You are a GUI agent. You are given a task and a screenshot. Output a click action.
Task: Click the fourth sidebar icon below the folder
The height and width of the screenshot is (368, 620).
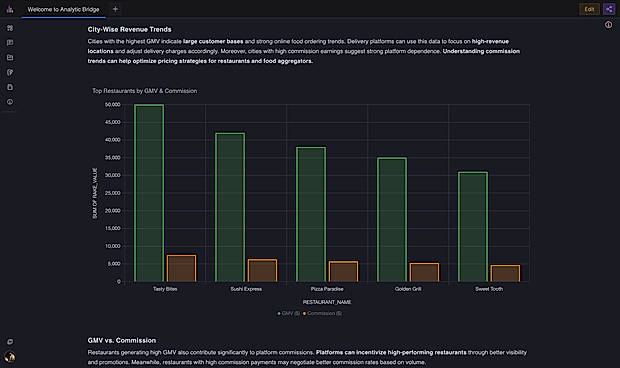click(10, 72)
